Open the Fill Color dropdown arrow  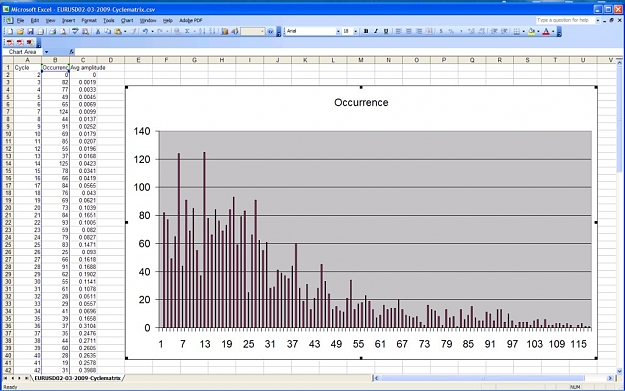point(538,31)
